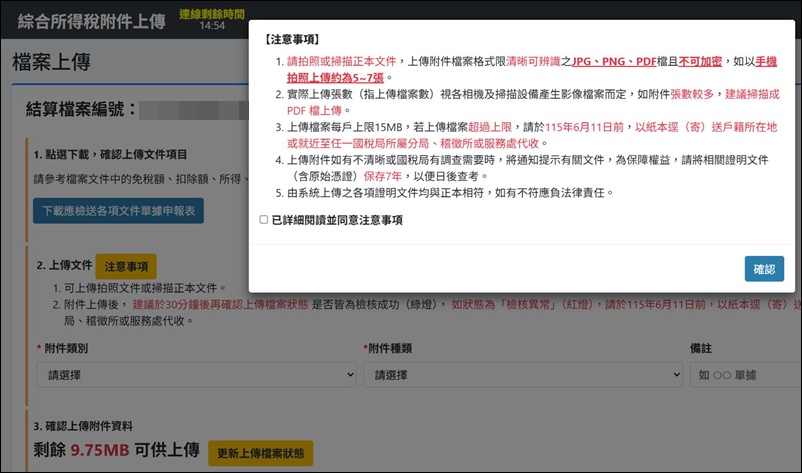Image resolution: width=802 pixels, height=473 pixels.
Task: Click the 確認 button in the dialog
Action: [764, 269]
